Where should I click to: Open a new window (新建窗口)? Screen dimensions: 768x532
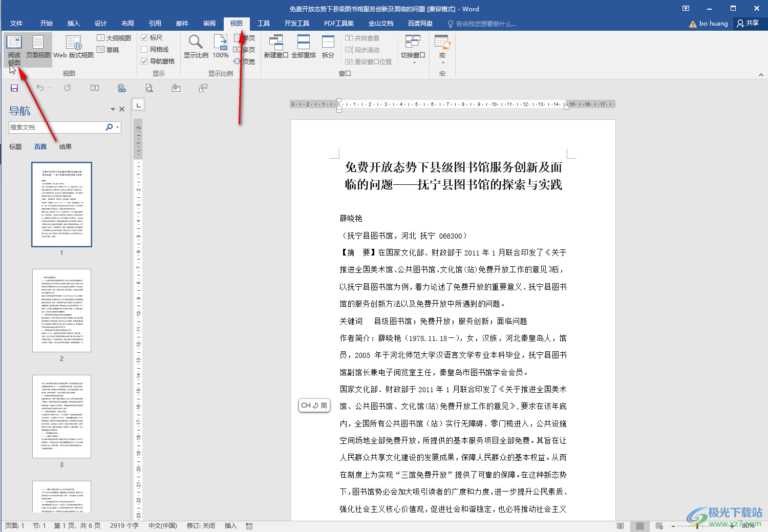tap(276, 47)
